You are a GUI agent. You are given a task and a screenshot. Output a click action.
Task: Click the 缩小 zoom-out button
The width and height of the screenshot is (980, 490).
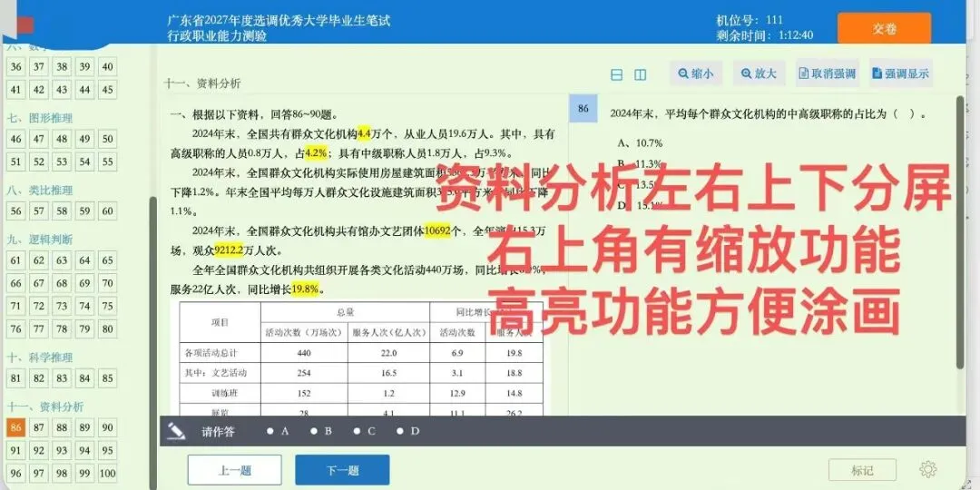click(696, 73)
